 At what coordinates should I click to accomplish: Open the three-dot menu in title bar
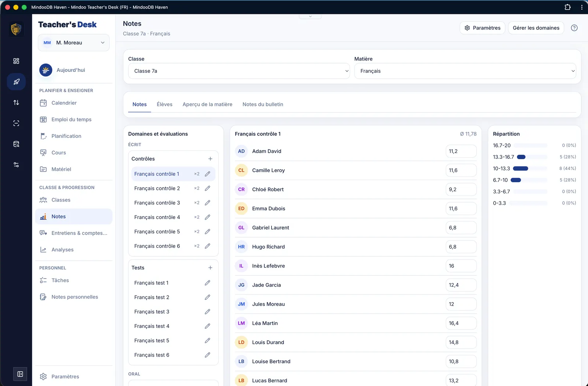(581, 7)
